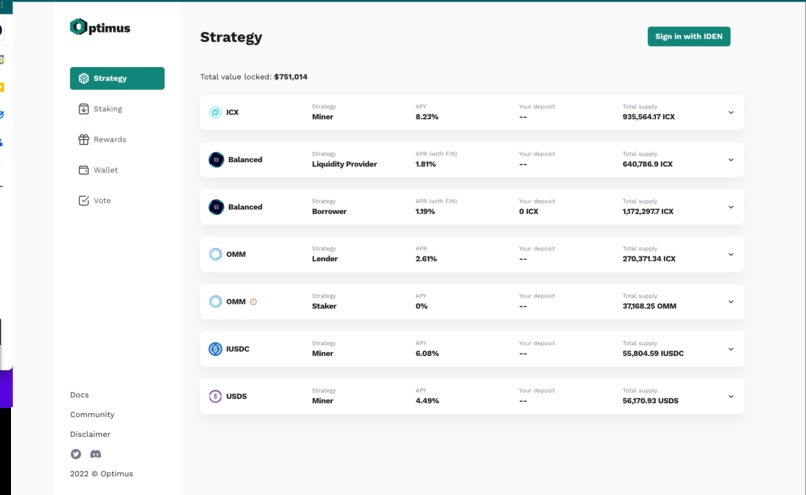Click the 0 ICX deposit value
The height and width of the screenshot is (495, 806).
click(528, 211)
